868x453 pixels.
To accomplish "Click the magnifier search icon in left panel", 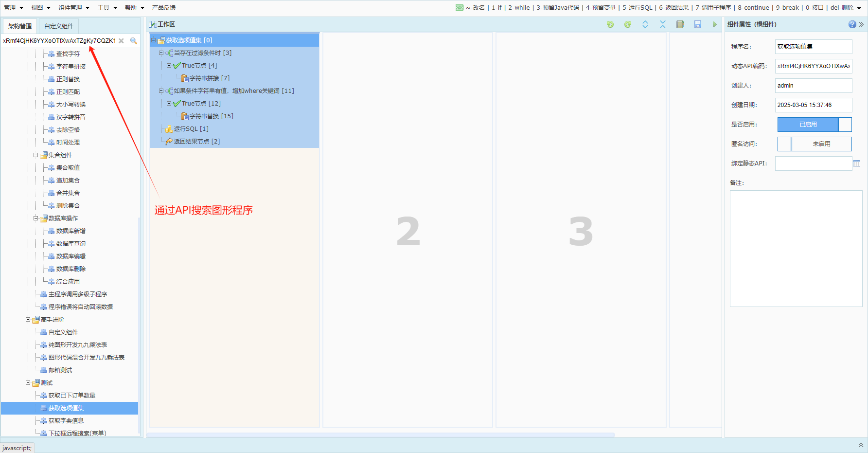I will [134, 41].
